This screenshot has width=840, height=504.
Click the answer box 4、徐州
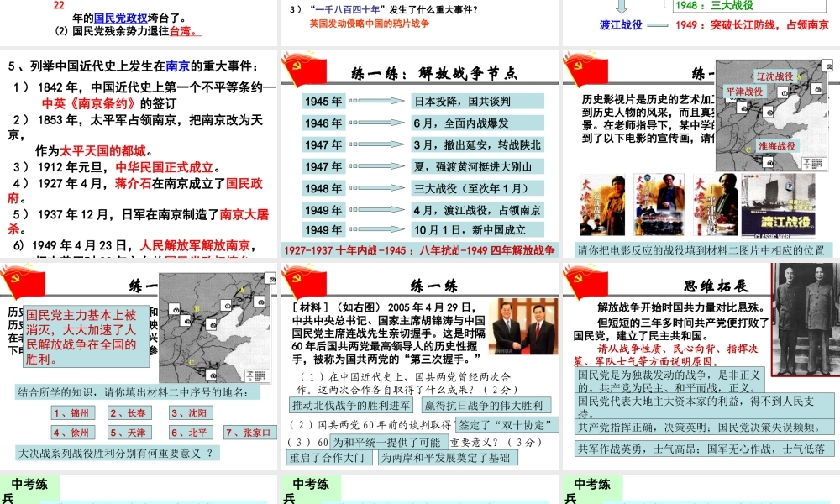click(73, 433)
